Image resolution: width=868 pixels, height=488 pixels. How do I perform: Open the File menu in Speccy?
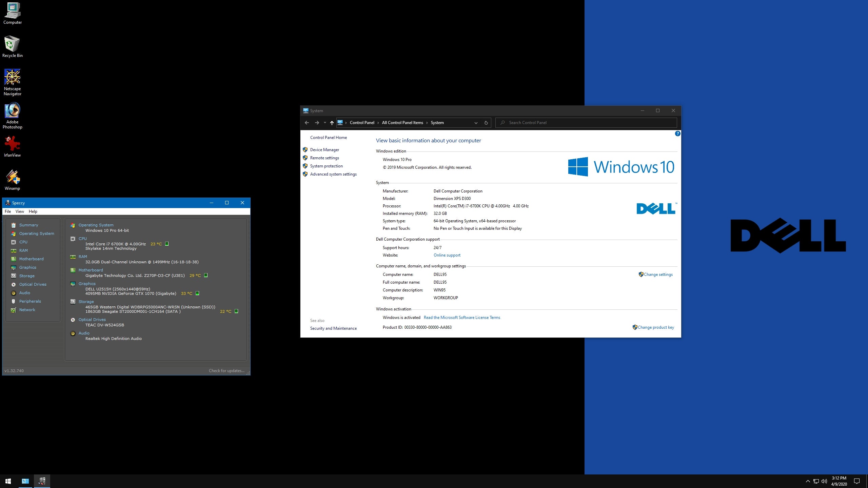8,211
